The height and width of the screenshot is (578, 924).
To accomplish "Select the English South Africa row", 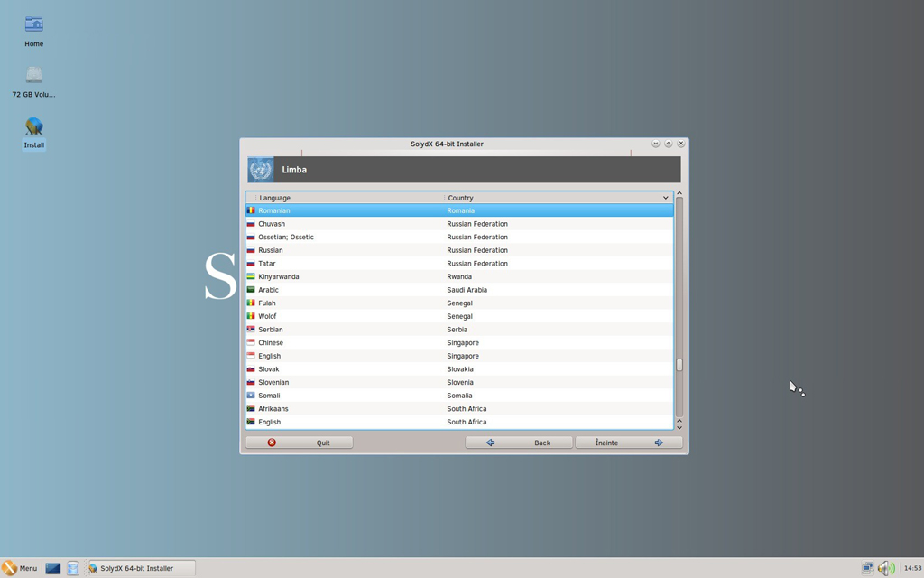I will [459, 422].
